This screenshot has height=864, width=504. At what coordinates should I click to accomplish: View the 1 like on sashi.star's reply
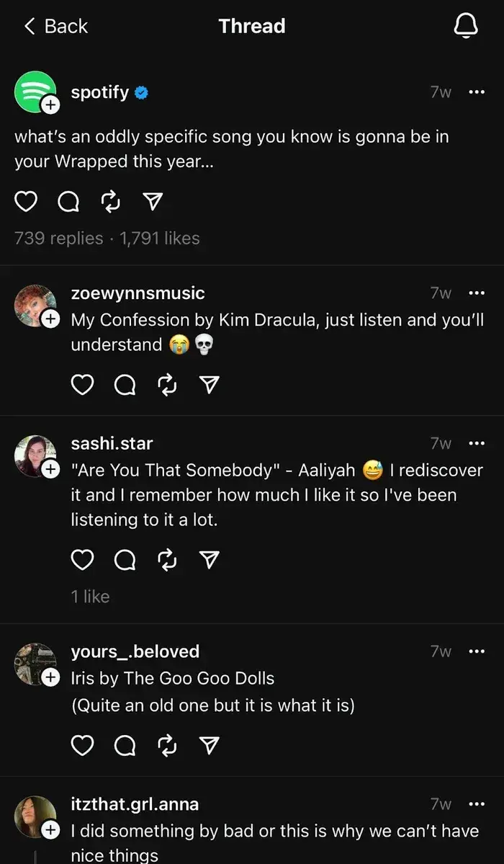click(90, 597)
